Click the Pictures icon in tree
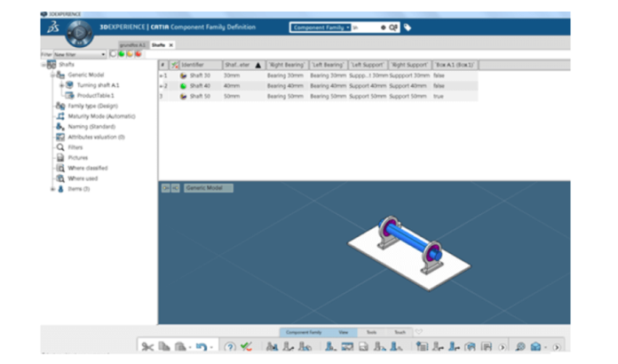This screenshot has width=618, height=364. [x=60, y=157]
